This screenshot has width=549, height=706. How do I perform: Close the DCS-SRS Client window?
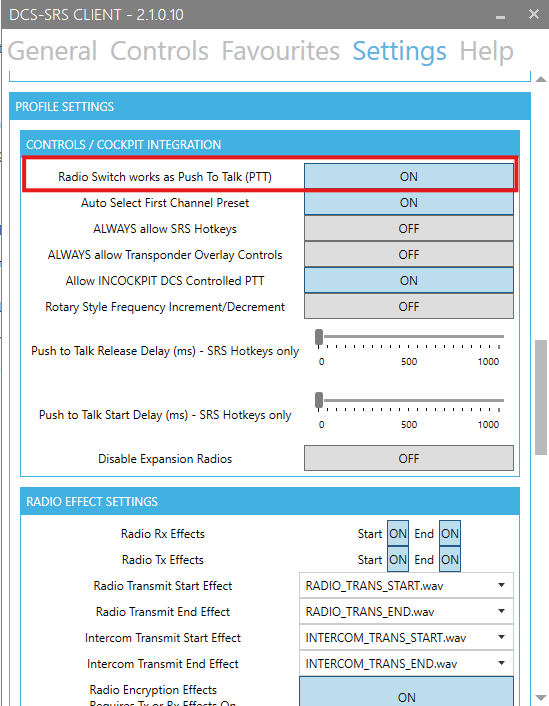tap(534, 14)
